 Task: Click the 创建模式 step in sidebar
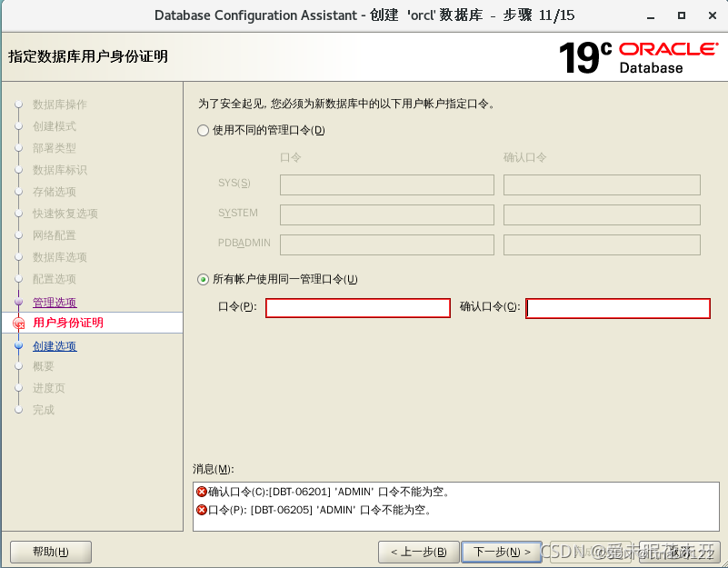[x=55, y=126]
